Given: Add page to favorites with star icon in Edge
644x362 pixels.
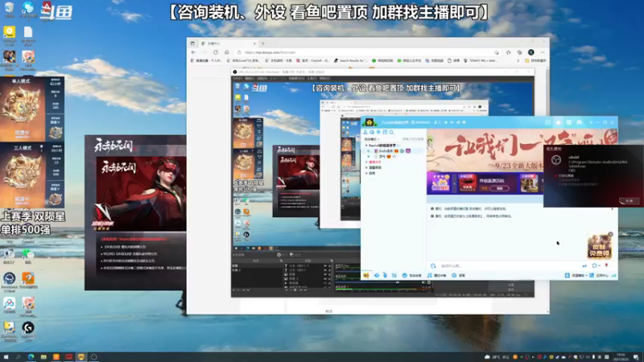Looking at the screenshot, I should (x=497, y=52).
